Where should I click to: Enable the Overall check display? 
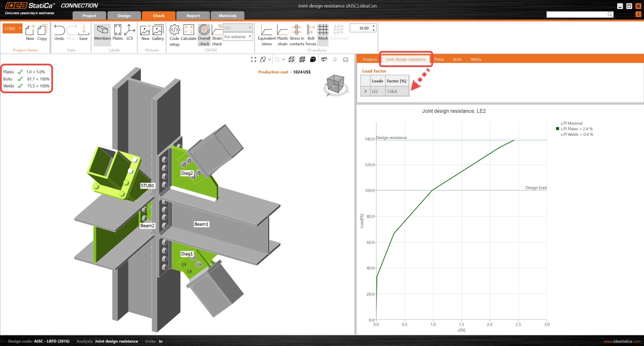click(204, 33)
